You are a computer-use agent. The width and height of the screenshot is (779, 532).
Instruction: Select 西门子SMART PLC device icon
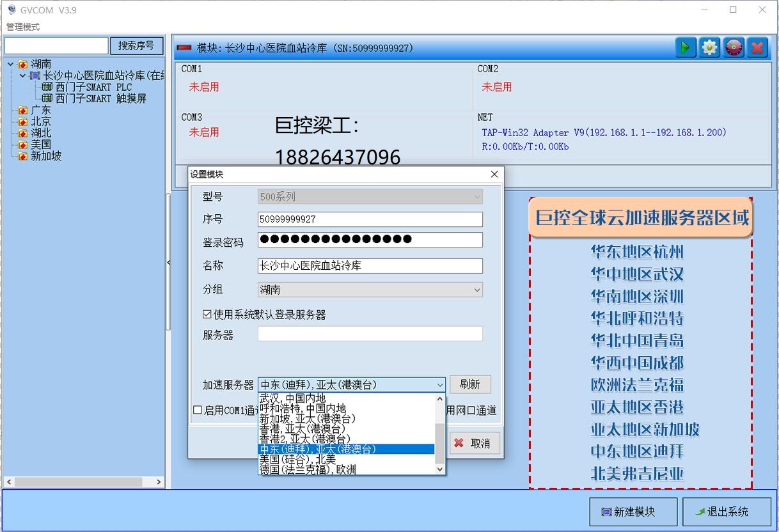47,86
